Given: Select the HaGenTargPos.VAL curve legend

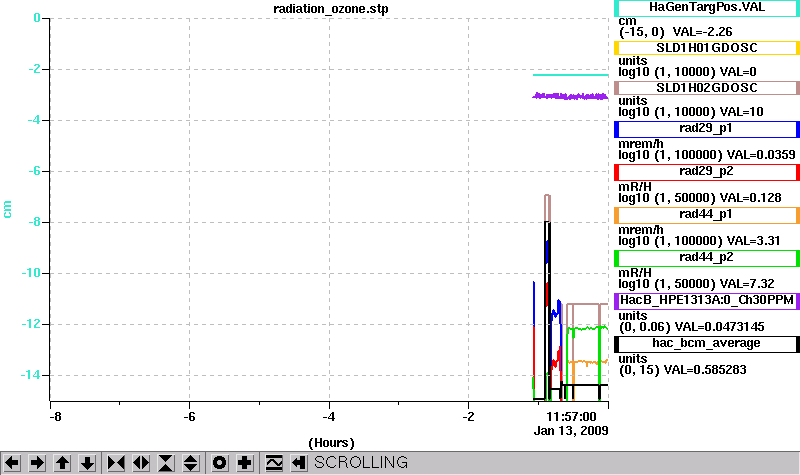Looking at the screenshot, I should point(707,8).
